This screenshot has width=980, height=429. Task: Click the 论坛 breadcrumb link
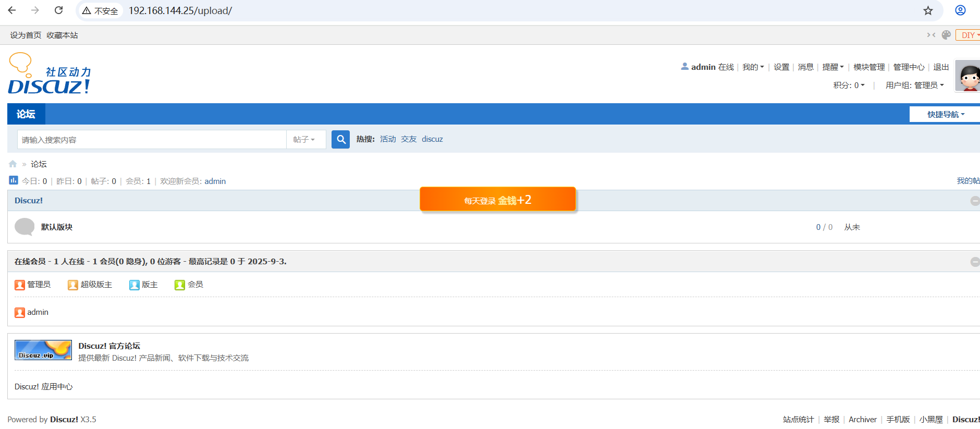pos(39,164)
